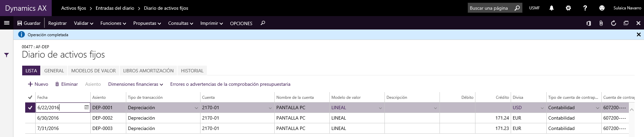Switch to the MODELOS DE VALOR tab
Image resolution: width=644 pixels, height=137 pixels.
[93, 71]
